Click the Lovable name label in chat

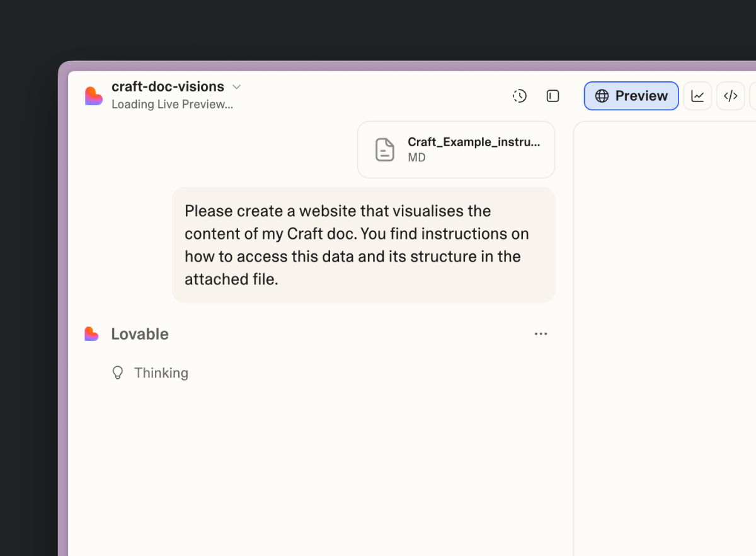[140, 334]
